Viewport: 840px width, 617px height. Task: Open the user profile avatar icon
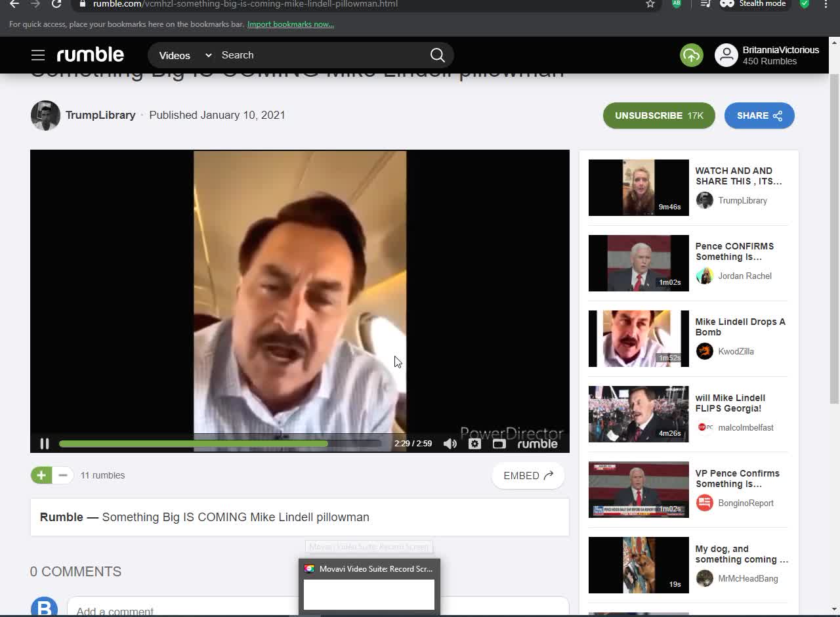[726, 55]
